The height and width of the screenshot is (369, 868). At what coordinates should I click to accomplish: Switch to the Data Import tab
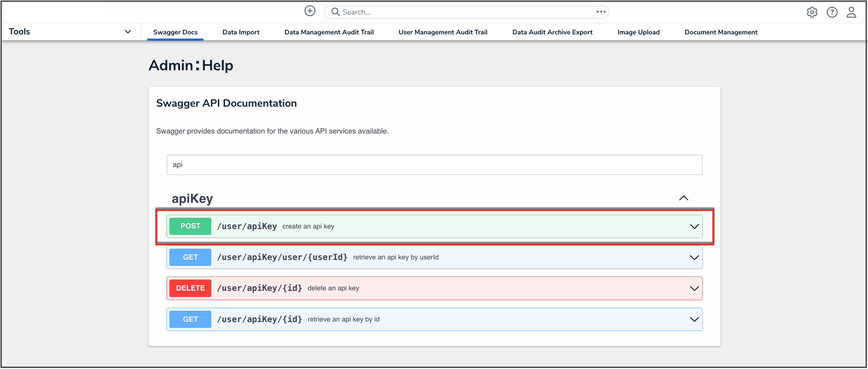click(x=241, y=32)
